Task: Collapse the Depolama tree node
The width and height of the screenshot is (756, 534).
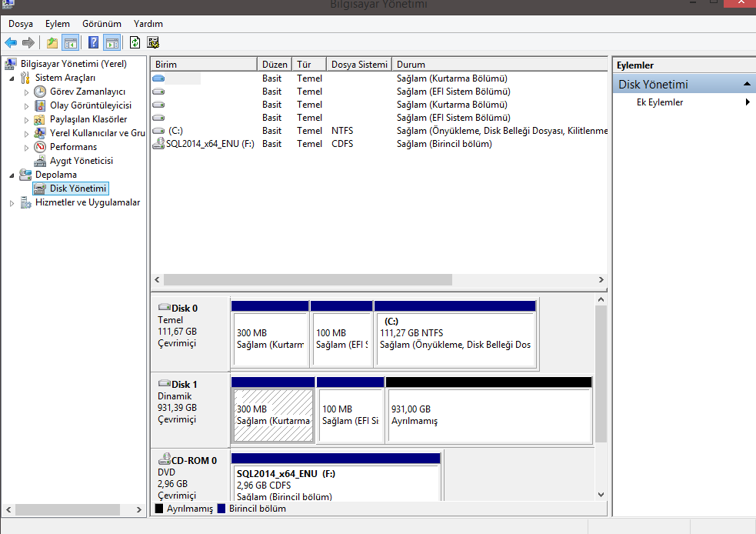Action: (12, 175)
